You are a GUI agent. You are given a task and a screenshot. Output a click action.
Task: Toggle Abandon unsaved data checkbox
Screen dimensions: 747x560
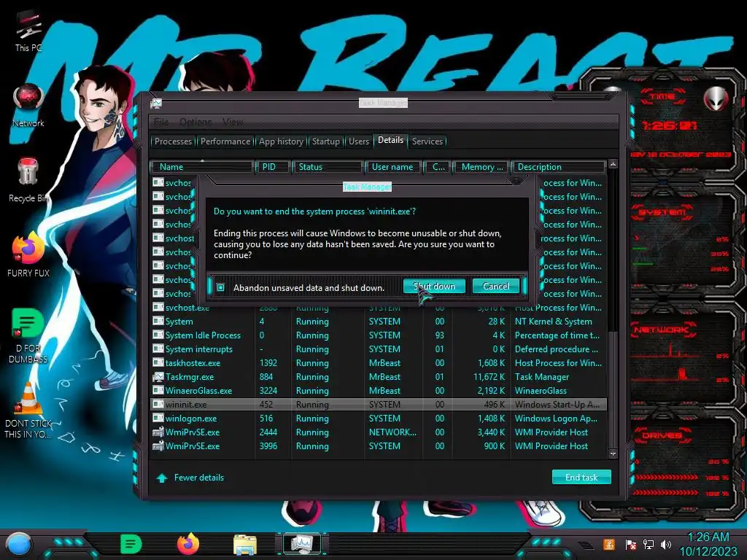coord(220,287)
